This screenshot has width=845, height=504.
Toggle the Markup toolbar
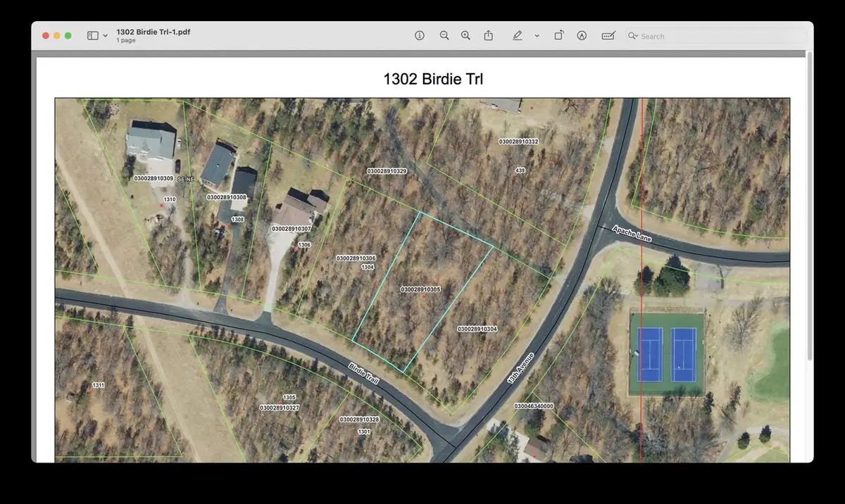click(x=582, y=35)
